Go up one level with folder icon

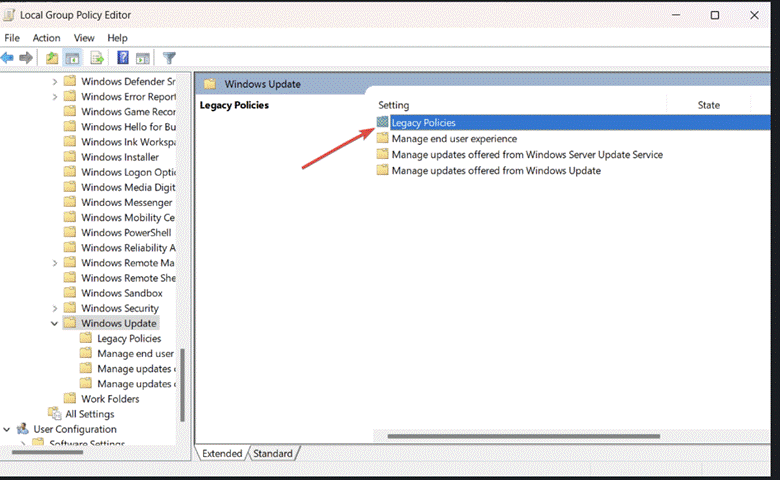[x=52, y=58]
